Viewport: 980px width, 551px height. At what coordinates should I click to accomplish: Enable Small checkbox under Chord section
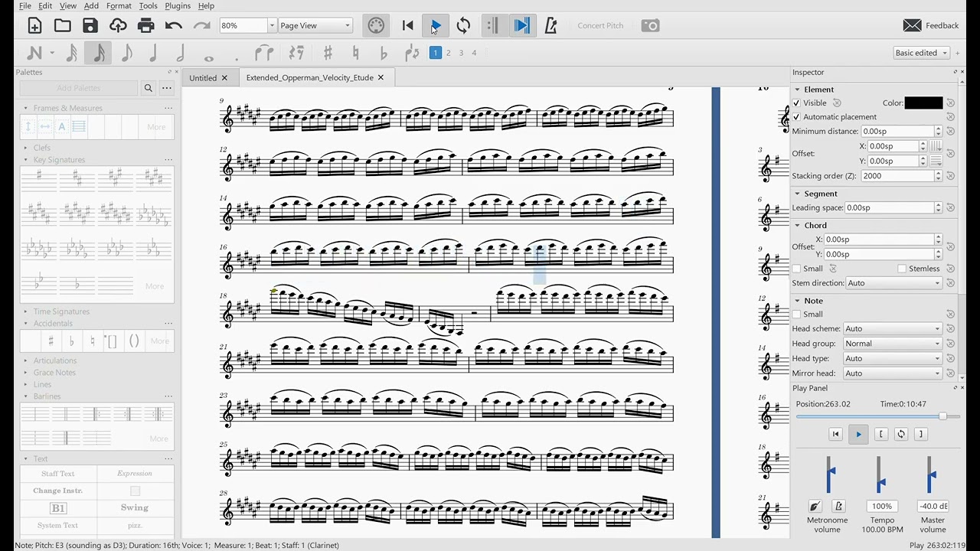796,269
